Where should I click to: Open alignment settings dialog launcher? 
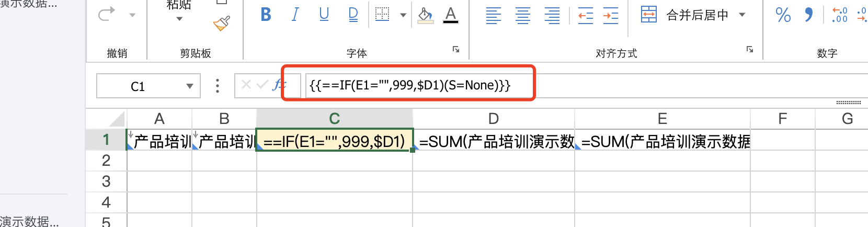(750, 49)
